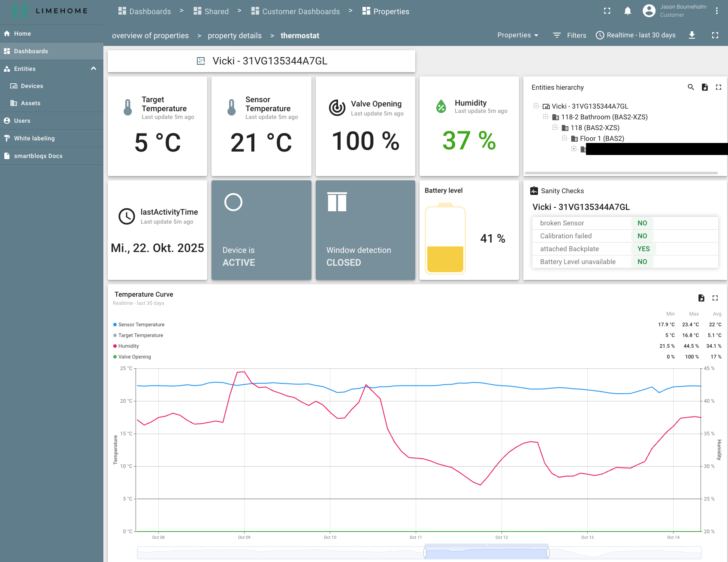Export Temperature Curve data icon
The height and width of the screenshot is (562, 728).
point(701,298)
